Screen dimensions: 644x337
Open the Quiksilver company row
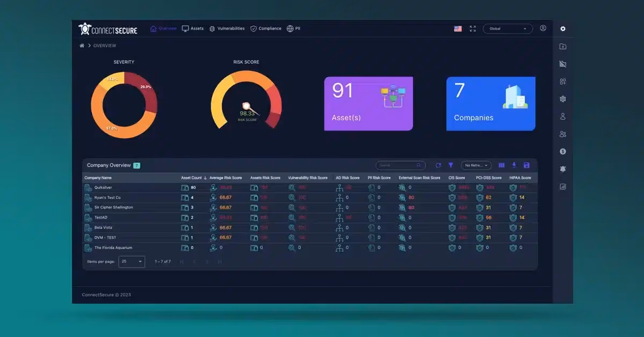[310, 188]
